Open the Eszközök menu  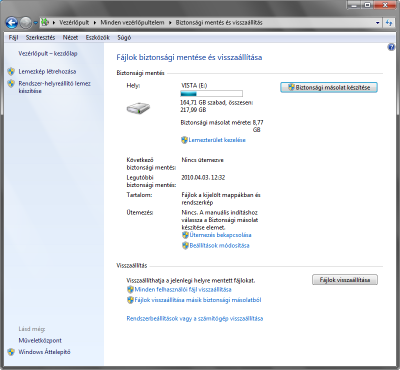tap(98, 38)
